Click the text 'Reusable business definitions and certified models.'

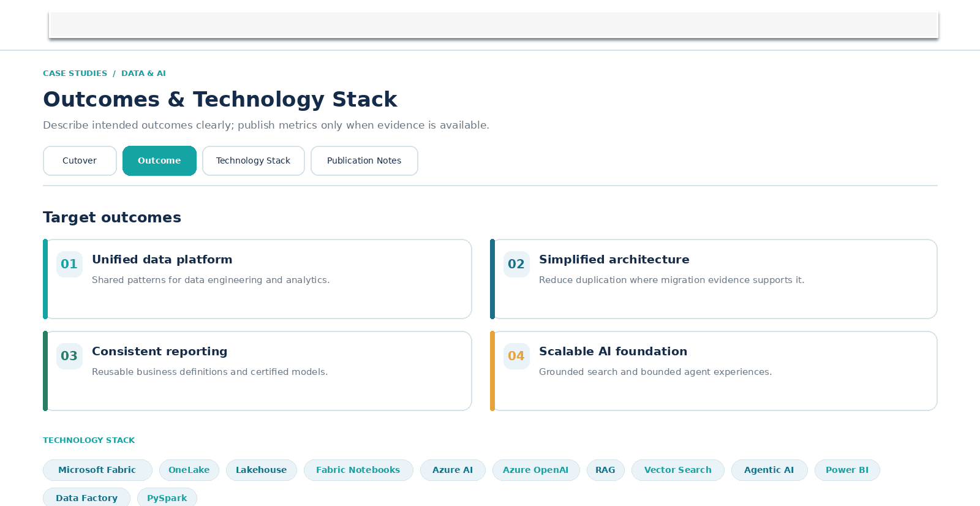(210, 372)
